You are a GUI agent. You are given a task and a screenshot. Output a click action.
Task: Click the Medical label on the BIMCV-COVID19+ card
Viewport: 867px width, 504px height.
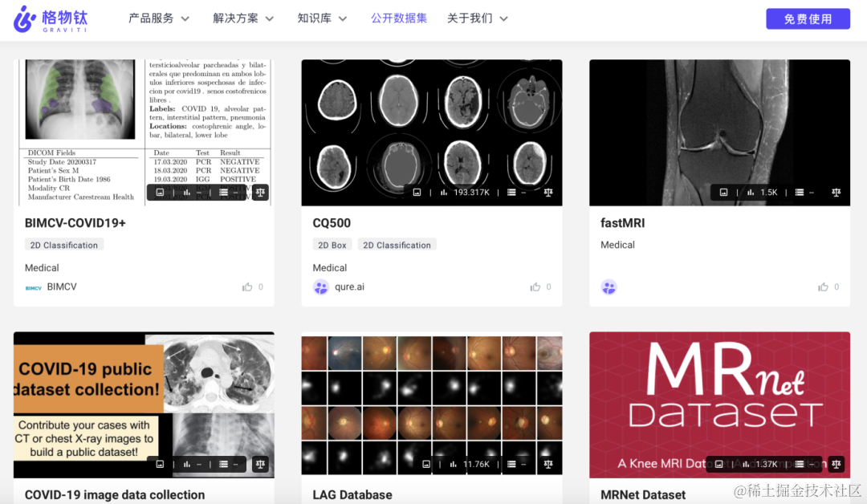pos(42,267)
